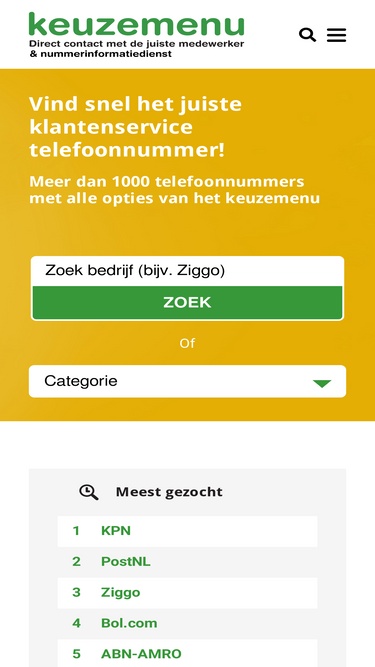Open the Ziggo link
This screenshot has width=375, height=667.
tap(120, 593)
